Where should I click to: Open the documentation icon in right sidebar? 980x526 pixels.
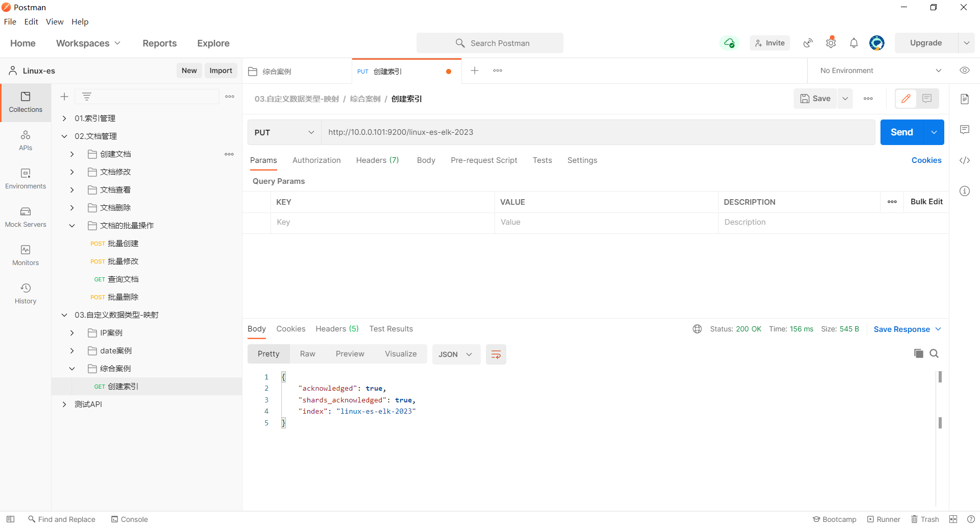(965, 99)
